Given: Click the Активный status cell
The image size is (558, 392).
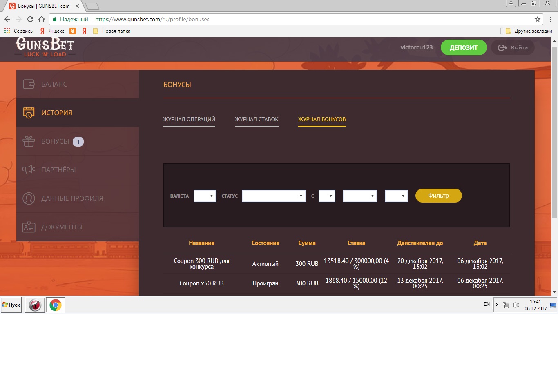Looking at the screenshot, I should point(266,264).
